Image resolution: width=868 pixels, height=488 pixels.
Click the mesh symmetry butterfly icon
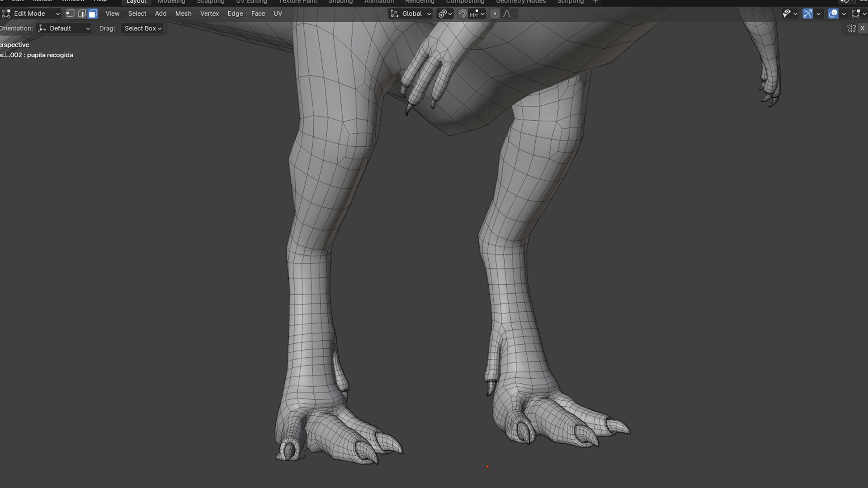click(x=851, y=28)
